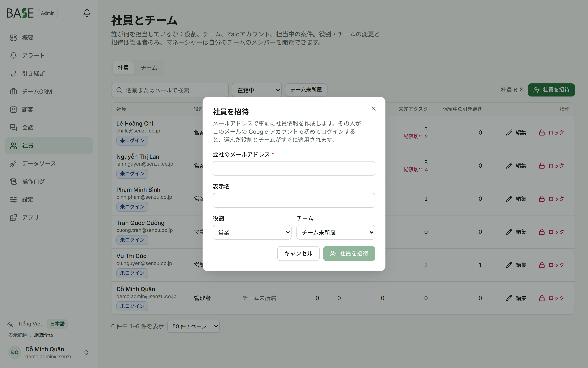588x368 pixels.
Task: Open 概要 in the sidebar
Action: (x=49, y=37)
